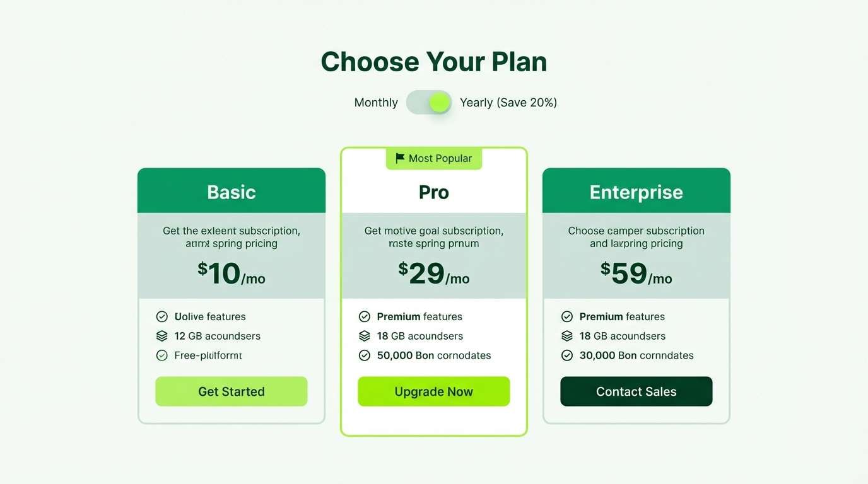Click the checkmark beside 30,000 Bon corrndates

pos(567,355)
